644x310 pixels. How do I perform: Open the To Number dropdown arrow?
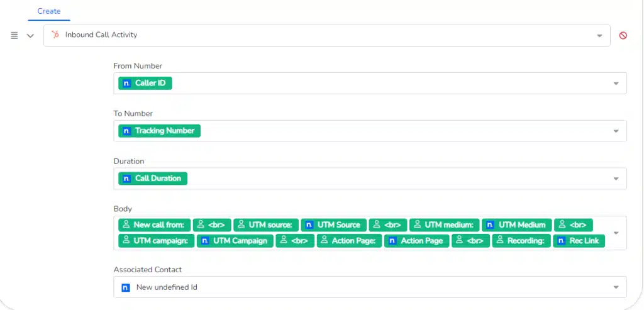tap(616, 131)
